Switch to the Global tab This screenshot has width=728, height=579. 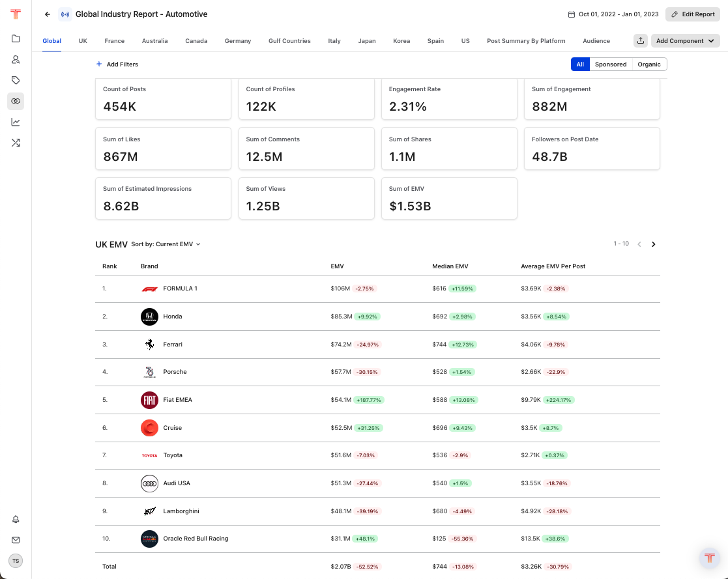pos(52,41)
